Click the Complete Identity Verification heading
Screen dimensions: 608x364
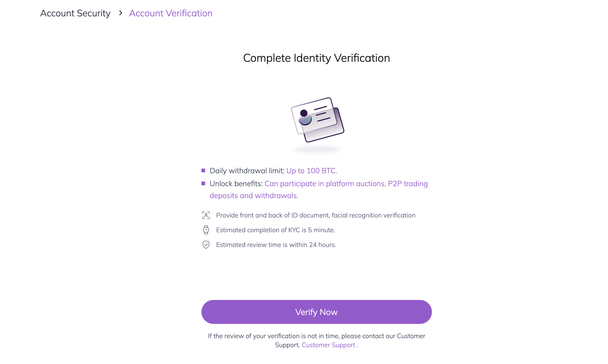(316, 58)
